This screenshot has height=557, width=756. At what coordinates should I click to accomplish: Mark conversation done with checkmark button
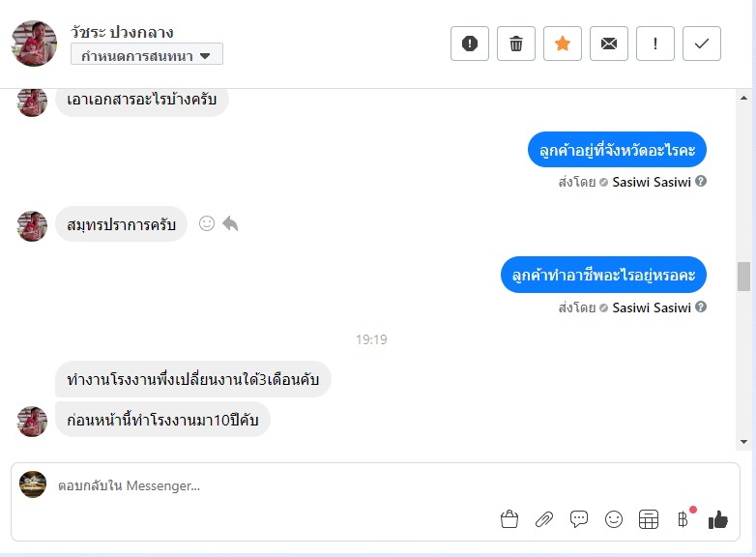point(702,44)
